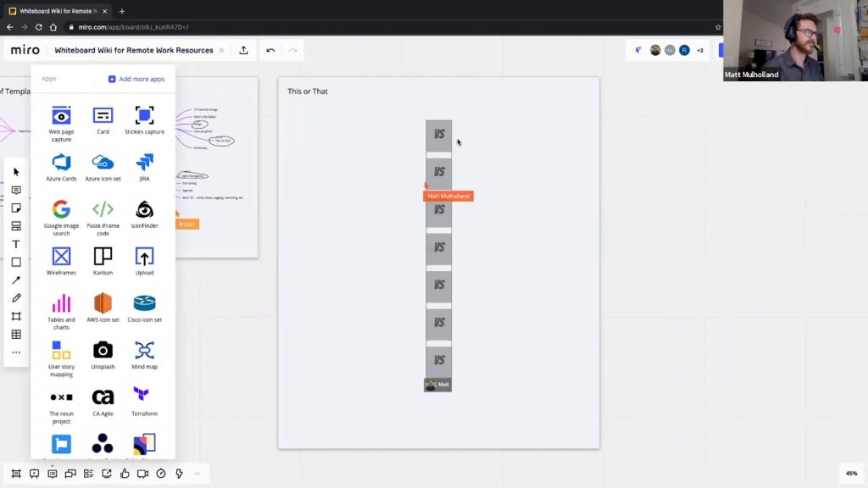Toggle video chat in the bottom toolbar
Screen dimensions: 868x488
(x=142, y=474)
